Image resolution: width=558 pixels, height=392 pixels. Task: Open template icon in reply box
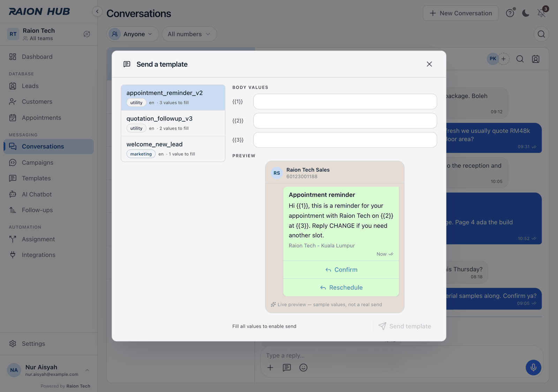(x=287, y=368)
